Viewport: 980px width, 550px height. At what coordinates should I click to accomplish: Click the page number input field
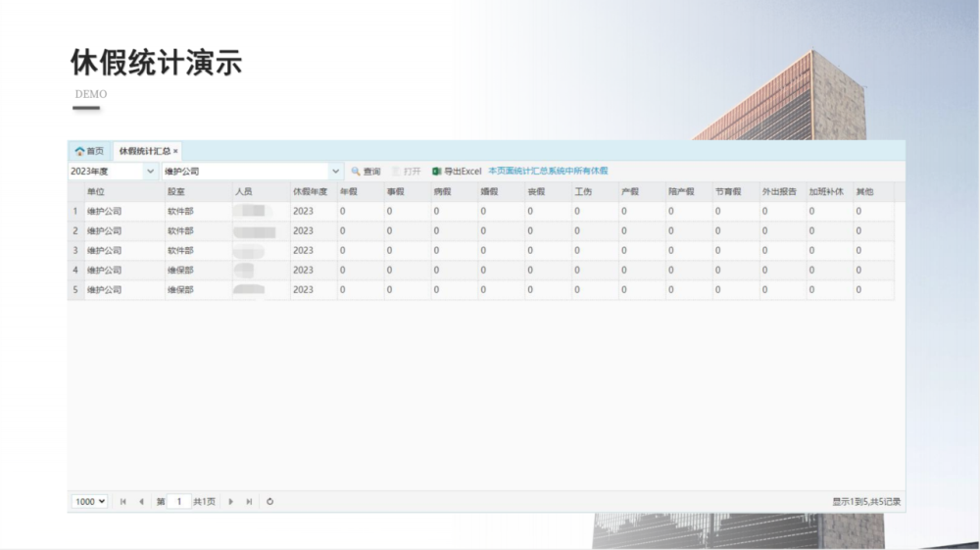[178, 502]
